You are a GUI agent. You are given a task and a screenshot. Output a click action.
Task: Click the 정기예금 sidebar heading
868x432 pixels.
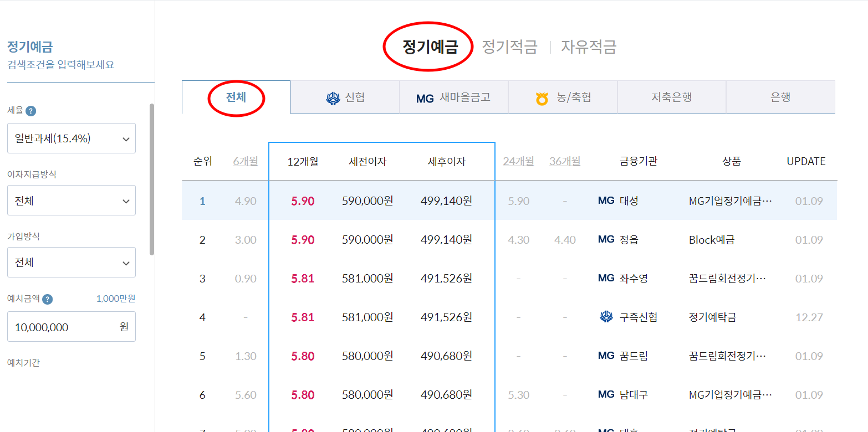point(30,47)
